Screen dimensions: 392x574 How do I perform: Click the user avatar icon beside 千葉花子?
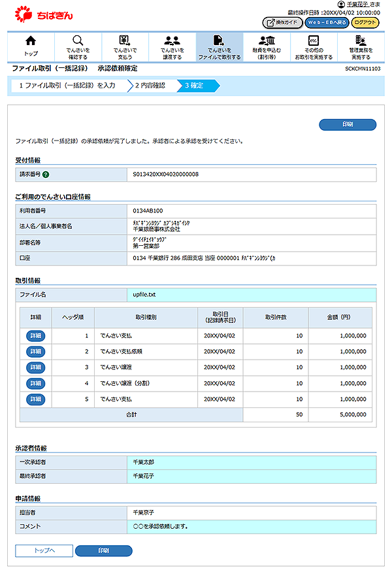pos(341,5)
